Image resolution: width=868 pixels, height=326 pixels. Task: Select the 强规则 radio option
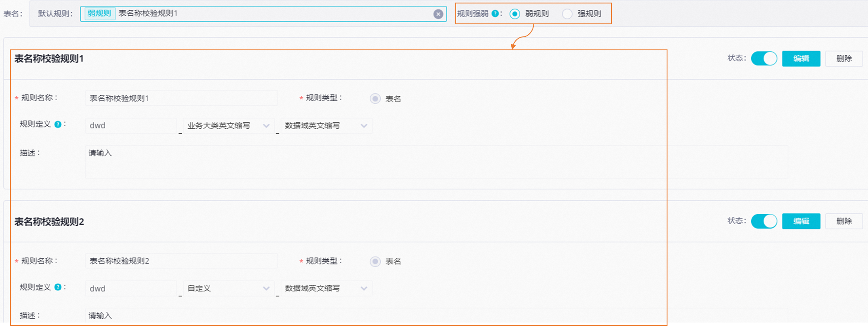[x=567, y=14]
